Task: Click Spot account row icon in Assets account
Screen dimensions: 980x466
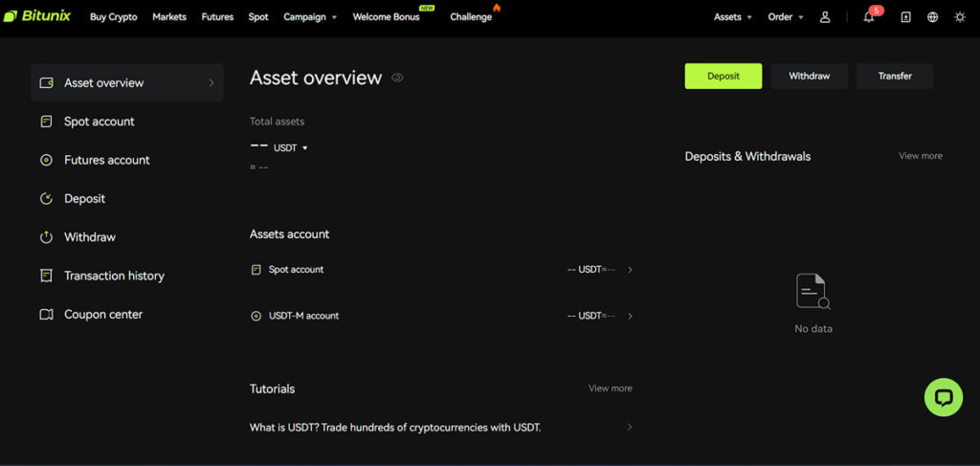Action: 256,270
